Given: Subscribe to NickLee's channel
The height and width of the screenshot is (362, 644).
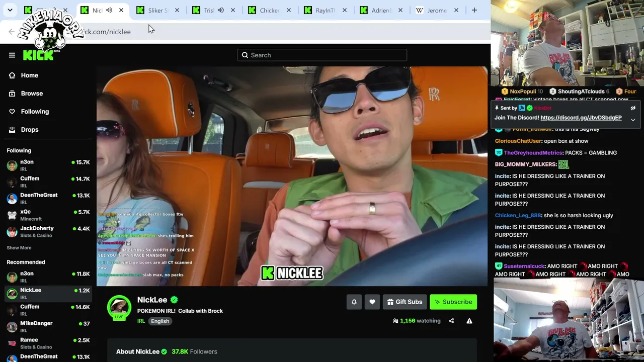Looking at the screenshot, I should pos(453,302).
